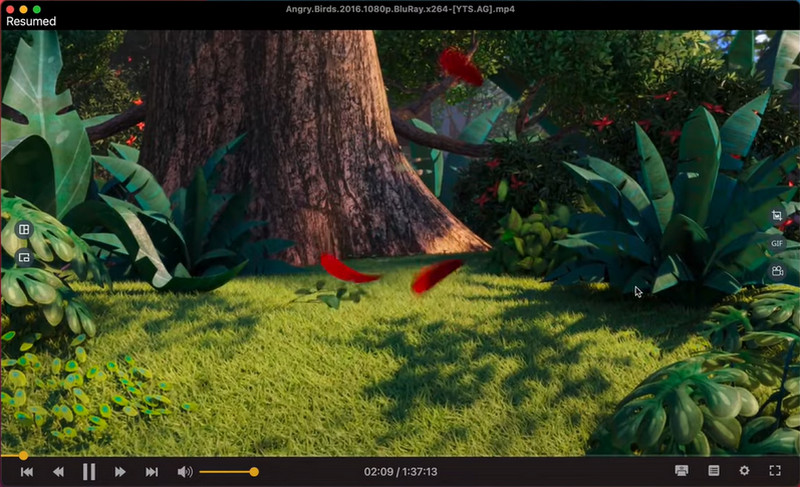The width and height of the screenshot is (800, 487).
Task: Minimize the player window
Action: tap(23, 9)
